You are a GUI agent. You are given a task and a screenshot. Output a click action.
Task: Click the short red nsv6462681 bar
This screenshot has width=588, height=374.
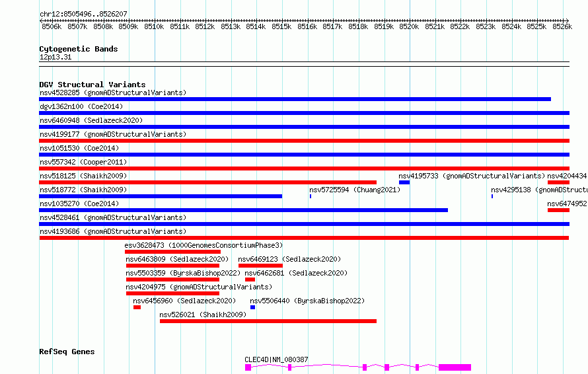click(250, 280)
